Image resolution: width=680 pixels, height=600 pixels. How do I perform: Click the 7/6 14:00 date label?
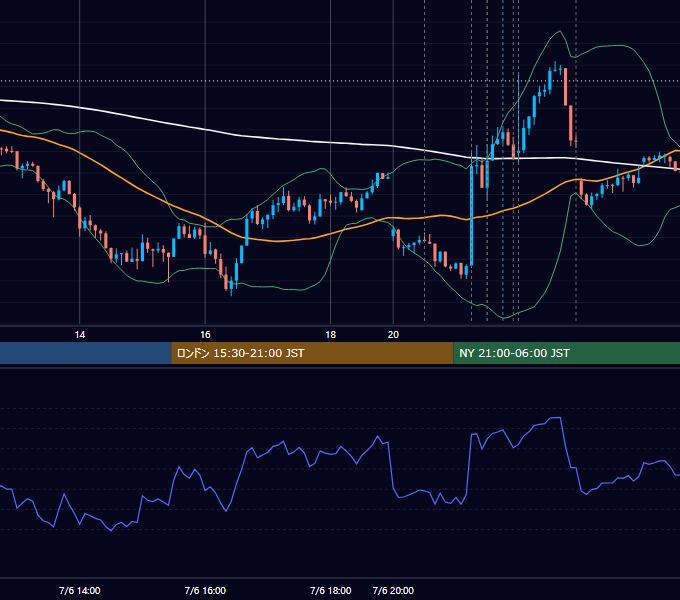pos(80,590)
